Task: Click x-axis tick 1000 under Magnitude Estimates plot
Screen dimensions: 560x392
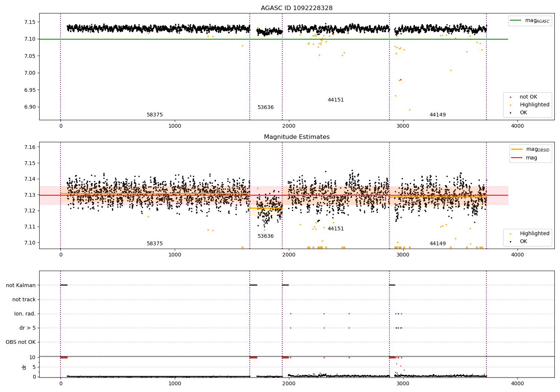Action: 175,255
